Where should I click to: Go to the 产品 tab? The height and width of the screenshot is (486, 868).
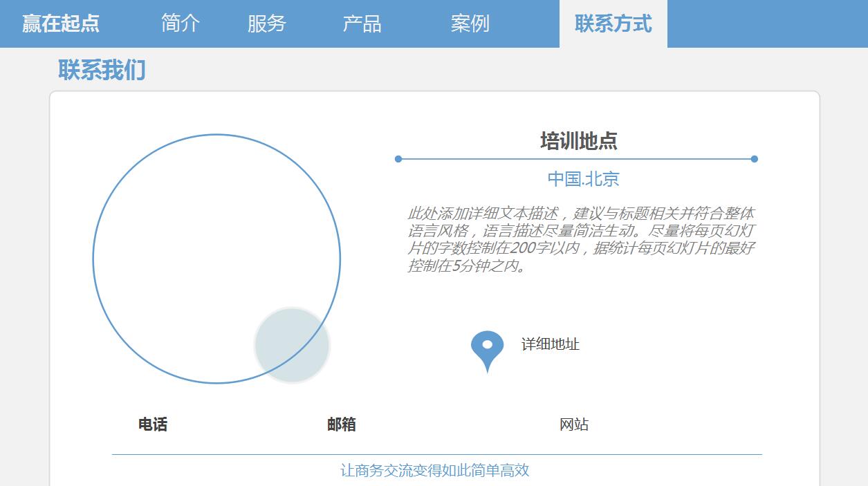click(362, 24)
